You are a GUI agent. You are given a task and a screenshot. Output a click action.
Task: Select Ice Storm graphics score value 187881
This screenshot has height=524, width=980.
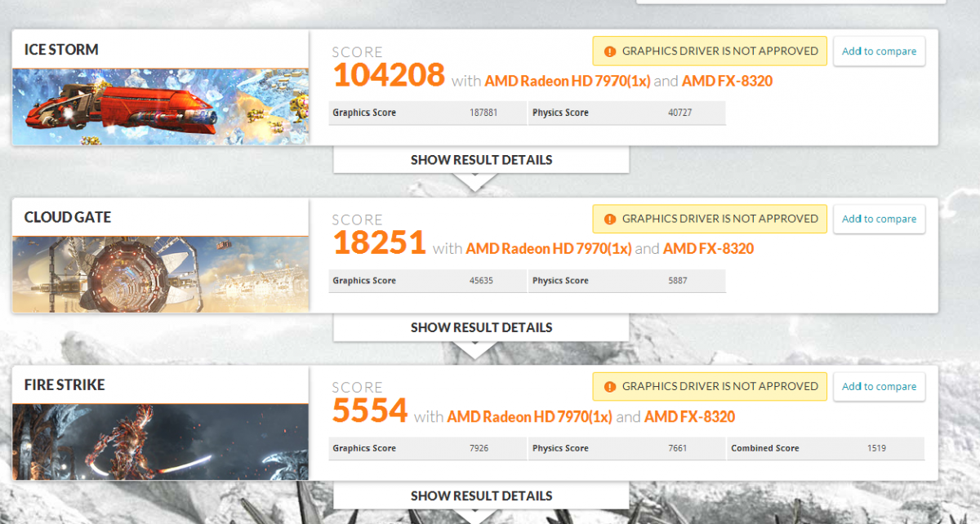tap(483, 113)
